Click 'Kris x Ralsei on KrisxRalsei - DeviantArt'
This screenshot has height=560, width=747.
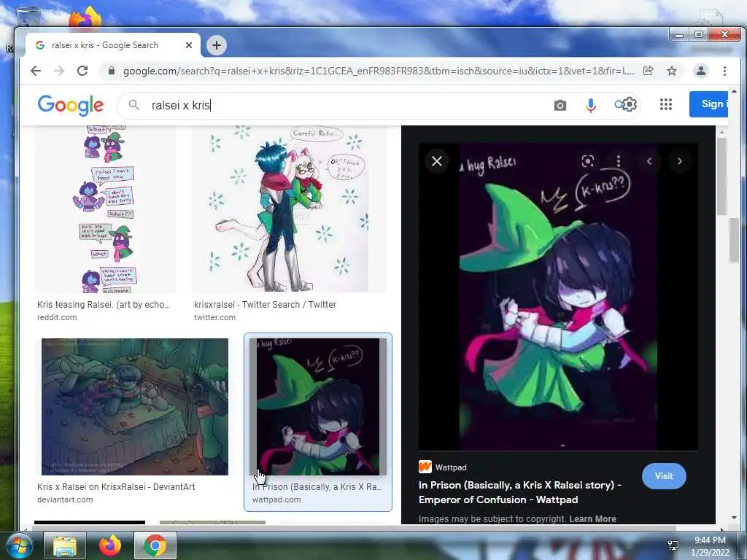click(x=116, y=487)
